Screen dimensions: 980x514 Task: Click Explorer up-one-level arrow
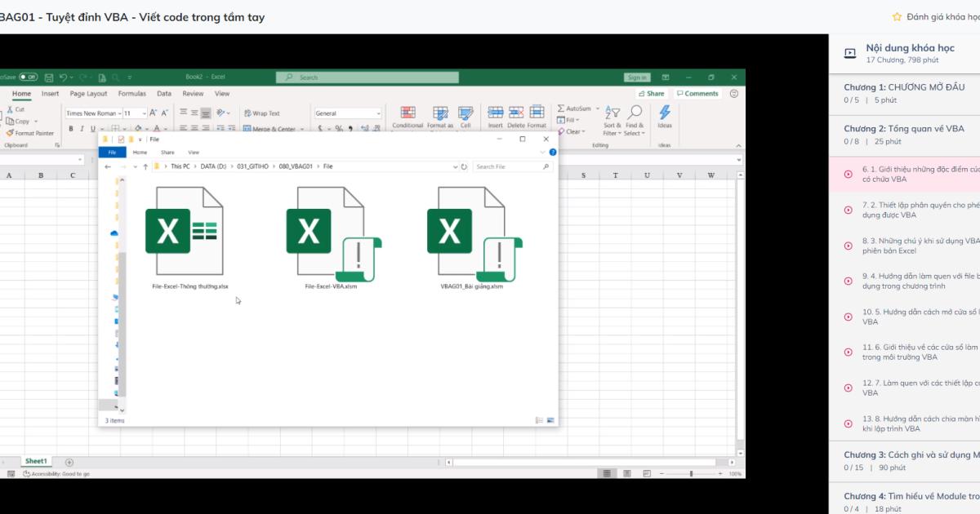(145, 166)
